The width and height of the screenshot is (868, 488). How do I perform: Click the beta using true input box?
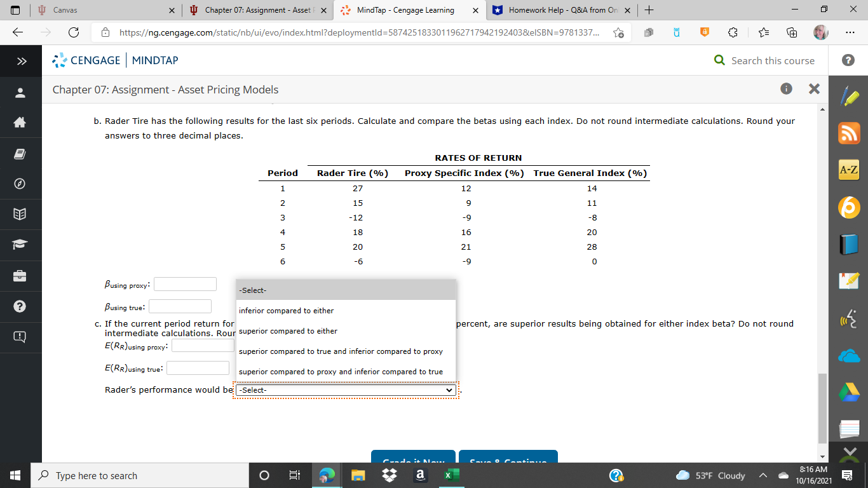pos(180,306)
